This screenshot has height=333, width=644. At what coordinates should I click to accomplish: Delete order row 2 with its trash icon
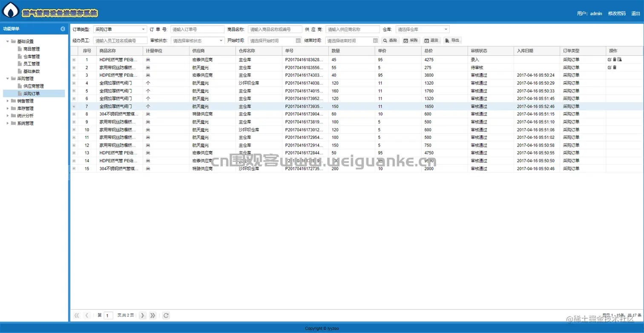(x=615, y=67)
